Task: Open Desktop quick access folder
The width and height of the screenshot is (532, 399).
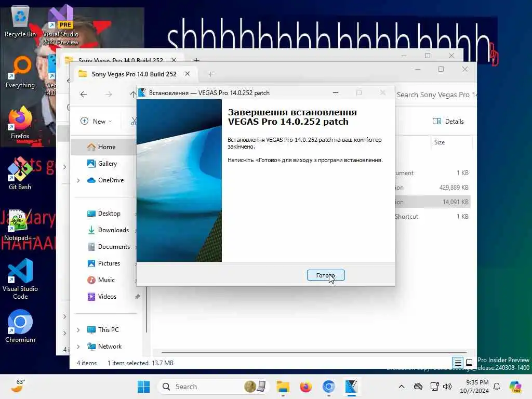Action: [104, 214]
